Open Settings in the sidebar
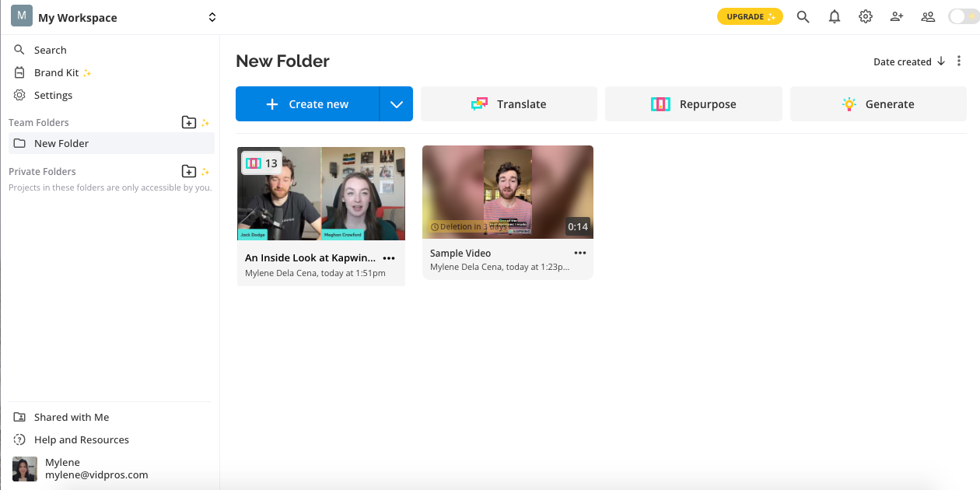 pyautogui.click(x=111, y=95)
